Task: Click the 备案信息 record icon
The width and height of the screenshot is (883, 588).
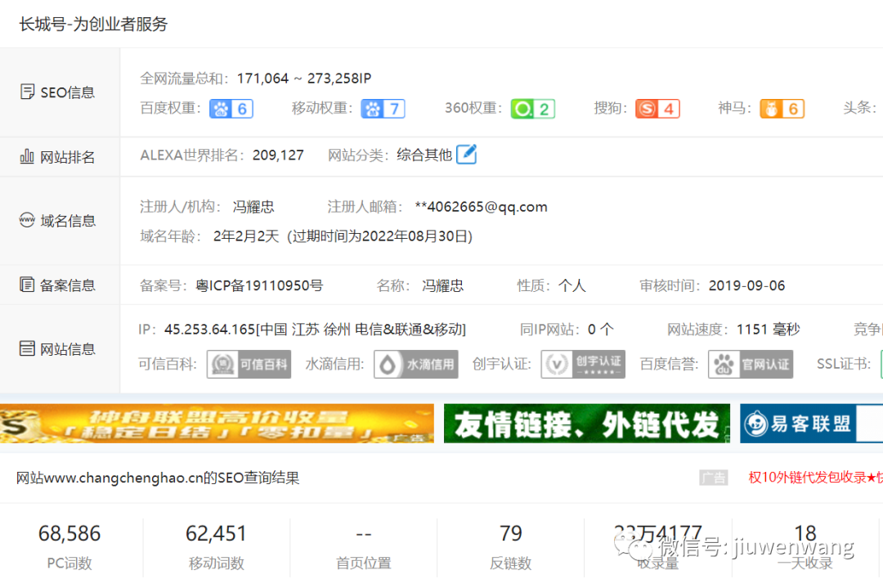Action: click(x=27, y=285)
